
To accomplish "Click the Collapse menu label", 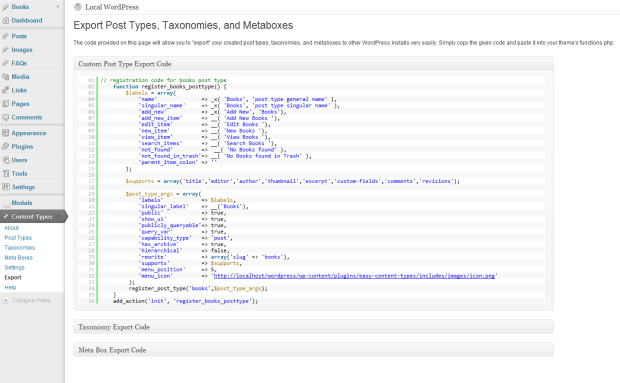I will (31, 300).
